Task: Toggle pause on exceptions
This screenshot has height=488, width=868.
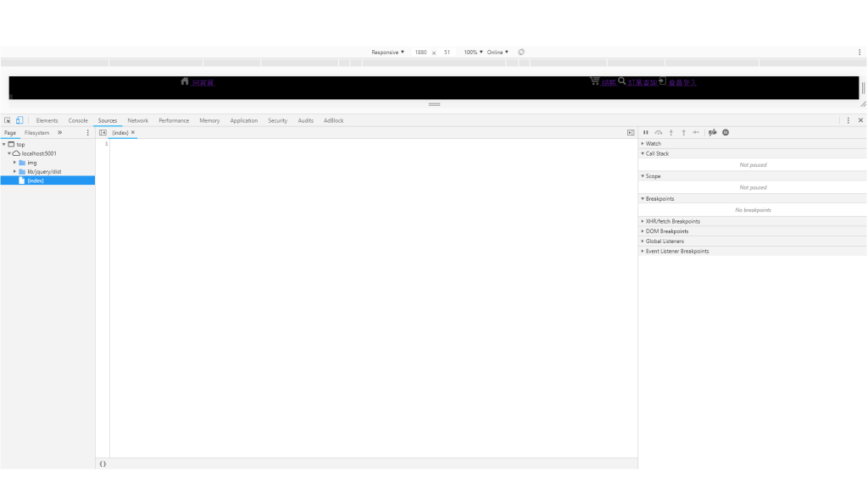Action: coord(726,133)
